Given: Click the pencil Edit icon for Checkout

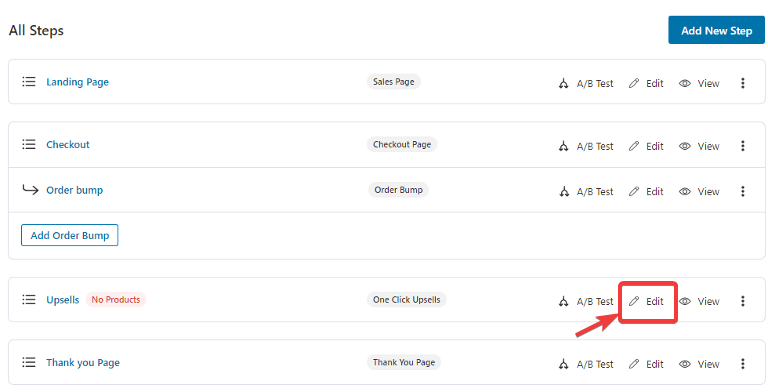Looking at the screenshot, I should [634, 146].
